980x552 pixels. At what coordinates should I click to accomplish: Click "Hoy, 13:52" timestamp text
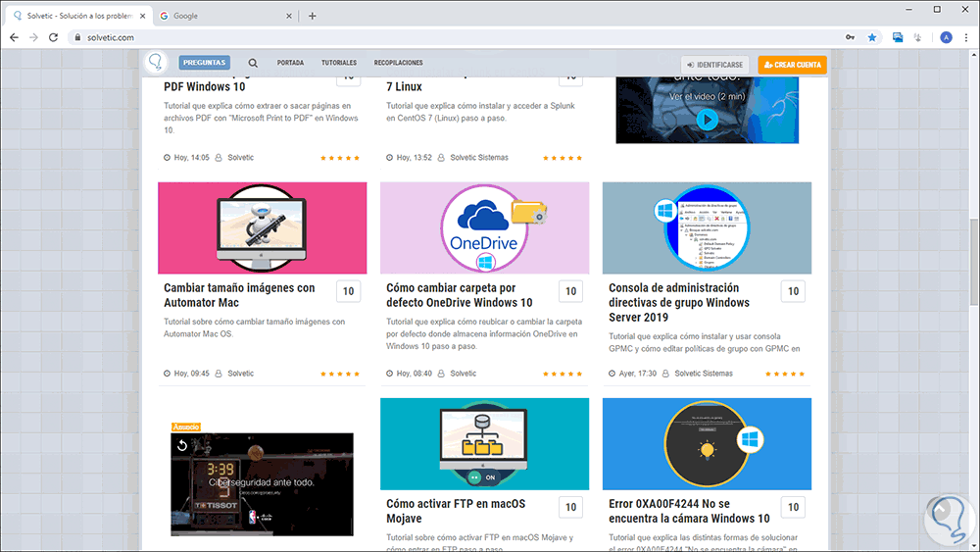[x=414, y=158]
